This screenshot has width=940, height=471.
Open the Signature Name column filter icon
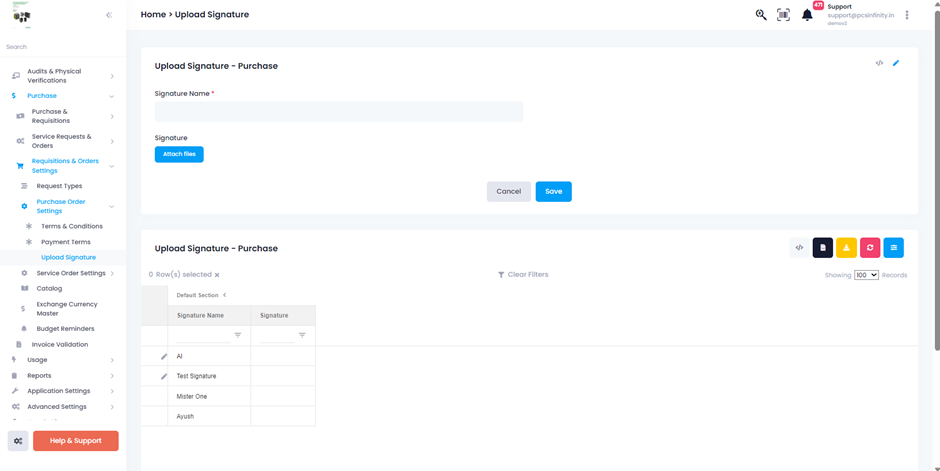click(x=237, y=336)
